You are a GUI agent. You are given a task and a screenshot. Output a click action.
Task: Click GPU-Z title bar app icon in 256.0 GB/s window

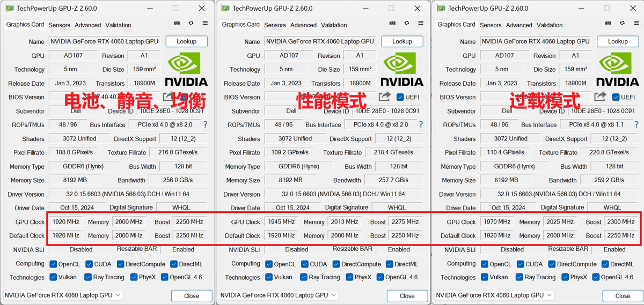pyautogui.click(x=10, y=8)
